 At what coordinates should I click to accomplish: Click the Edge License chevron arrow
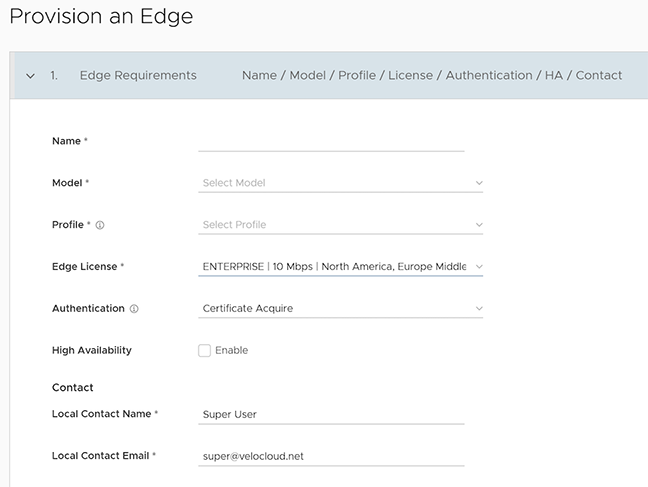pyautogui.click(x=478, y=267)
